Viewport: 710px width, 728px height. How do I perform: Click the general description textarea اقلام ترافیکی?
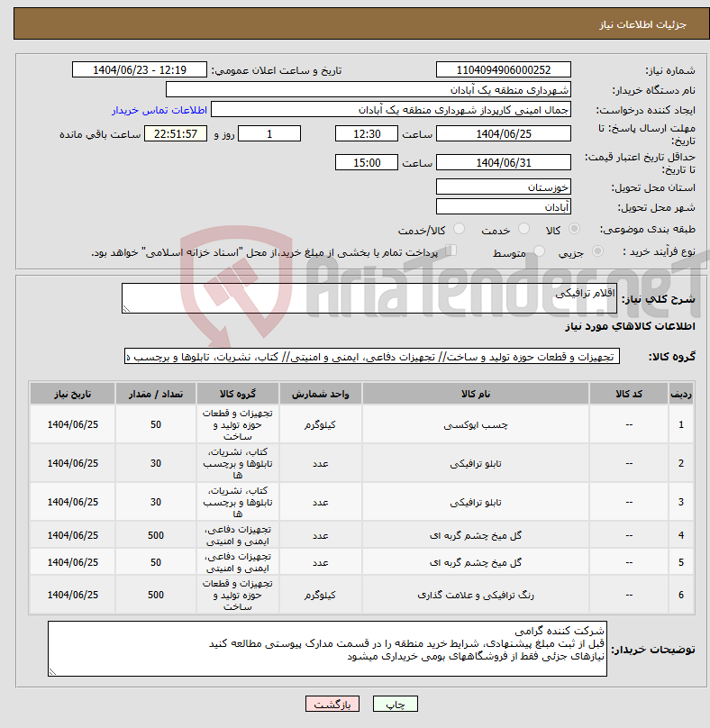point(369,298)
